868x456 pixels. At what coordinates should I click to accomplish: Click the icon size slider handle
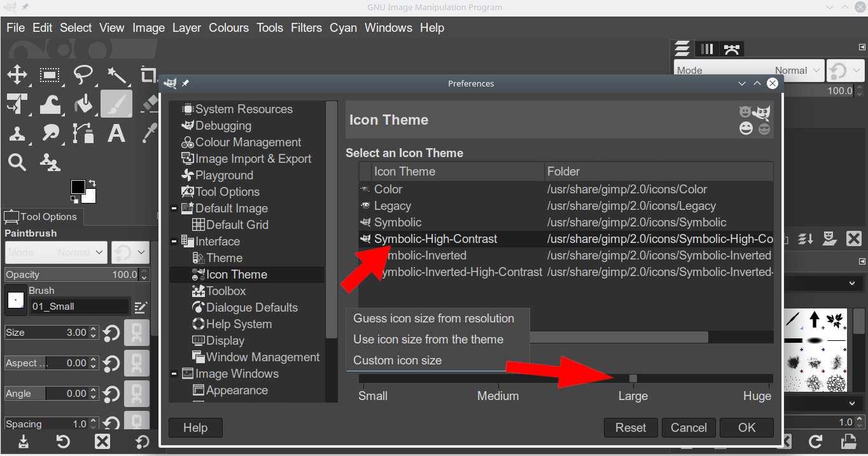tap(633, 378)
